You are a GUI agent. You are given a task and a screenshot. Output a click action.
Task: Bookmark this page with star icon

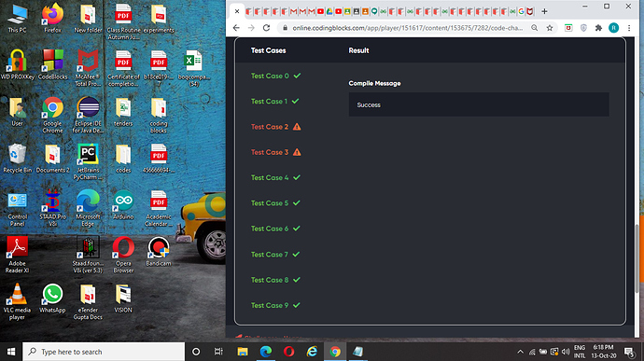[550, 28]
